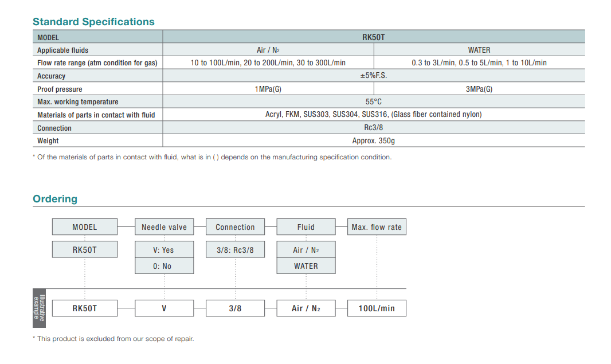Click the Approx. 350g weight value
This screenshot has width=611, height=364.
click(x=374, y=140)
